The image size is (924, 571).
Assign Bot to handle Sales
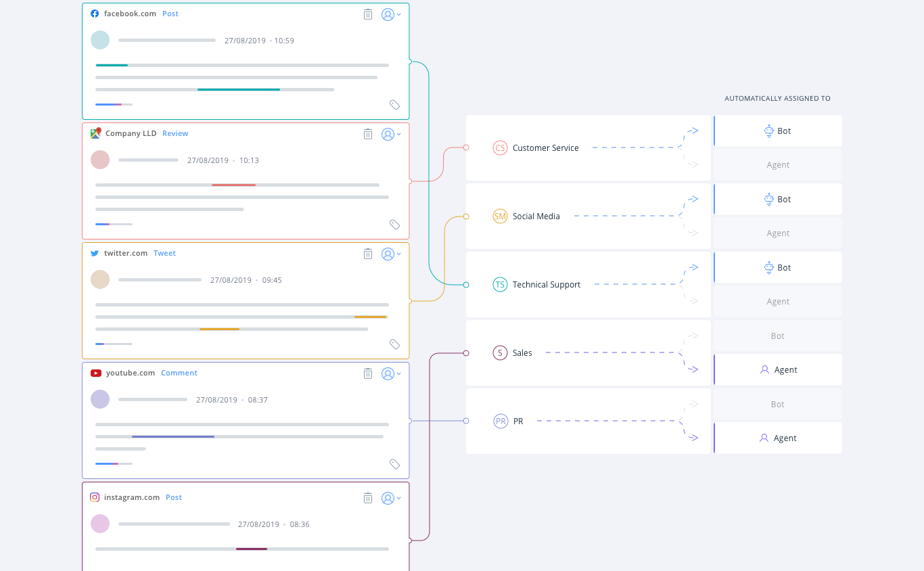[x=777, y=336]
